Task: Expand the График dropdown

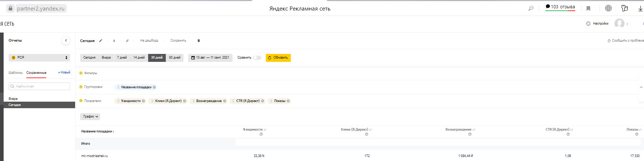Action: tap(90, 116)
